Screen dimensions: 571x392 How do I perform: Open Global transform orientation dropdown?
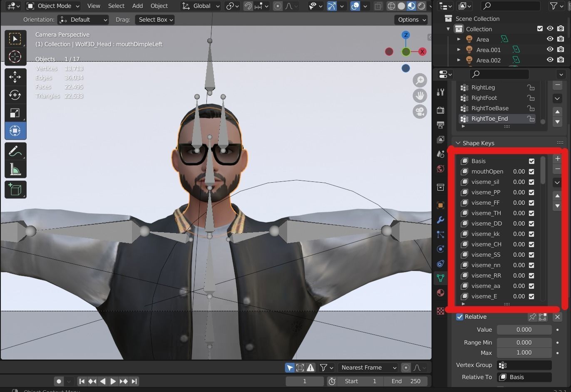[x=201, y=6]
